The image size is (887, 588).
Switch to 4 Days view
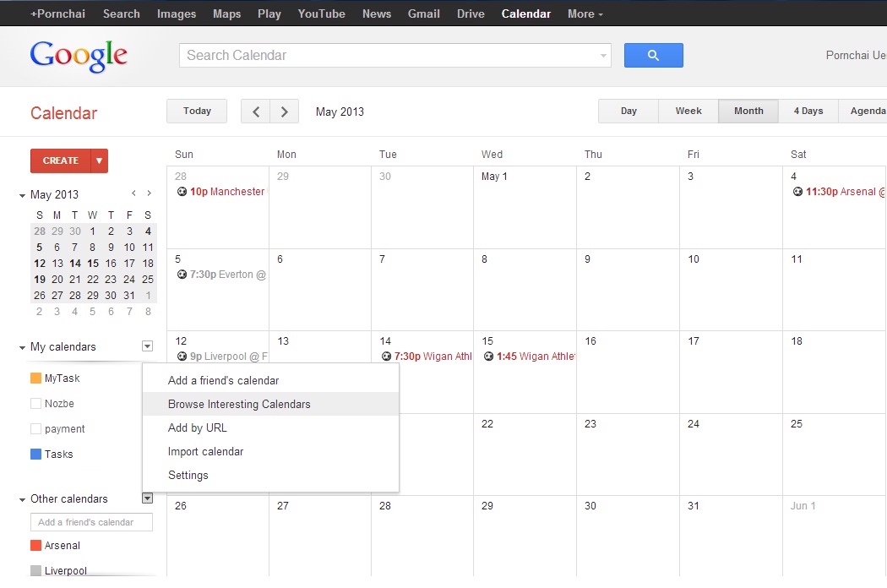point(808,111)
